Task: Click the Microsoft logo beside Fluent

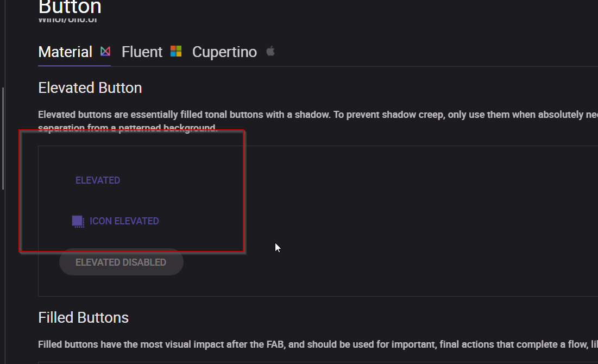Action: point(175,51)
